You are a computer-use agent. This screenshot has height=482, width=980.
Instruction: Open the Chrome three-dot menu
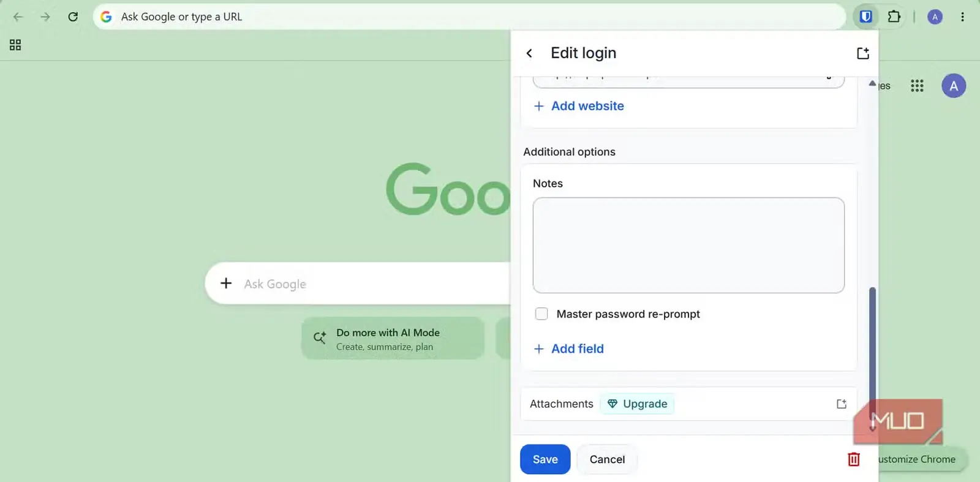[x=962, y=17]
